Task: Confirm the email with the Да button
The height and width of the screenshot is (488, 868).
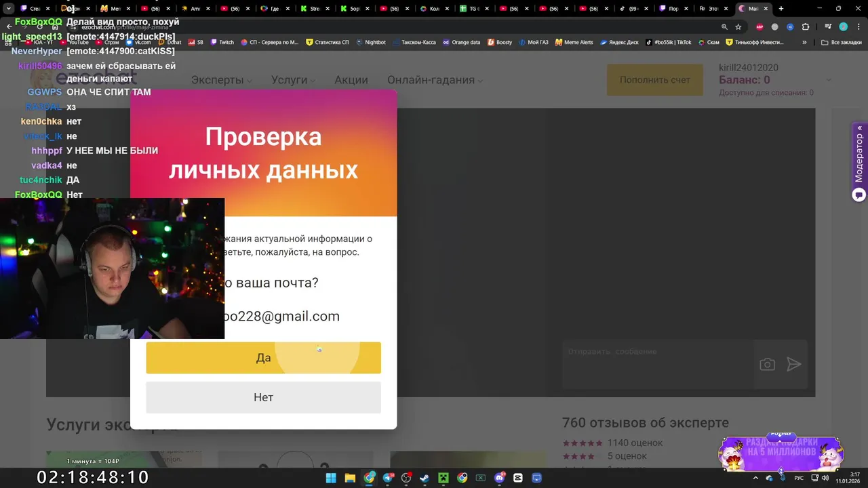Action: point(263,358)
